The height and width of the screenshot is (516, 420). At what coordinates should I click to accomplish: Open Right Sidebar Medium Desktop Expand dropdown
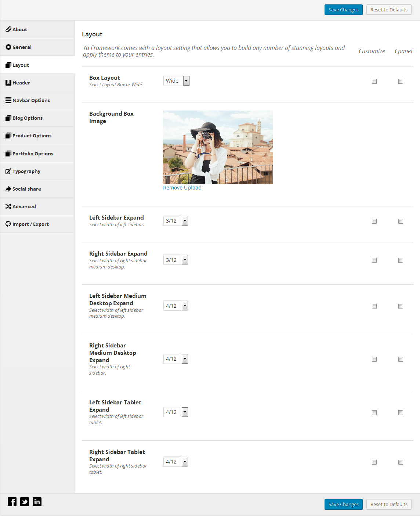coord(176,359)
